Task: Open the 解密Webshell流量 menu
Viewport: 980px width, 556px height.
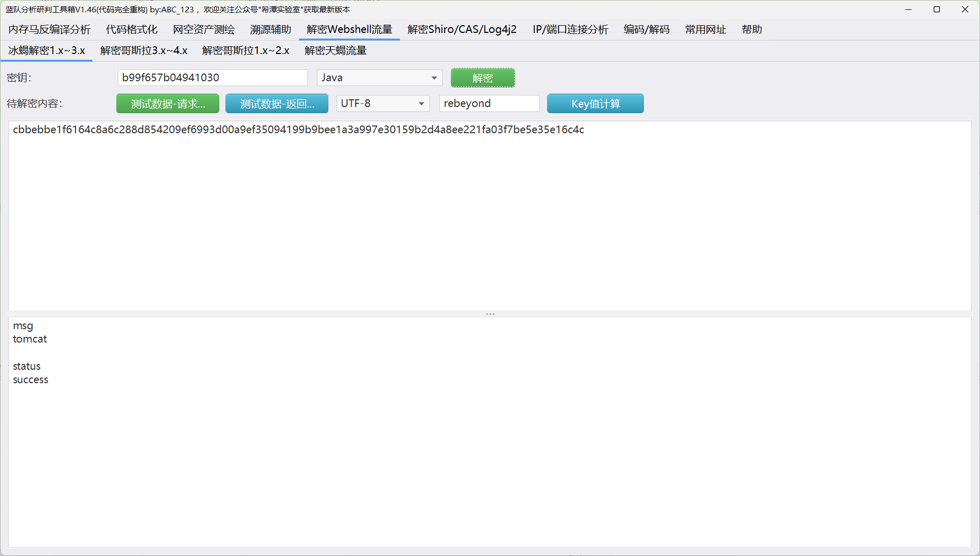Action: click(x=348, y=29)
